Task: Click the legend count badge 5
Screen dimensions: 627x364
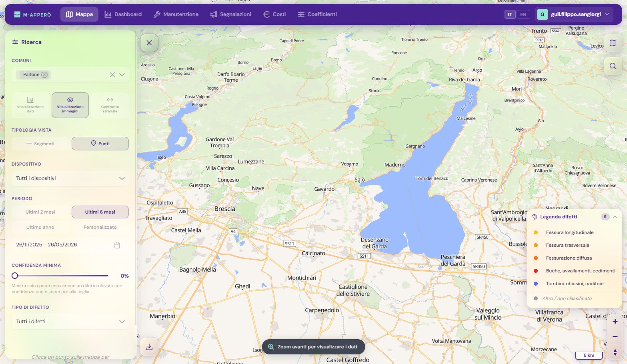Action: point(605,217)
